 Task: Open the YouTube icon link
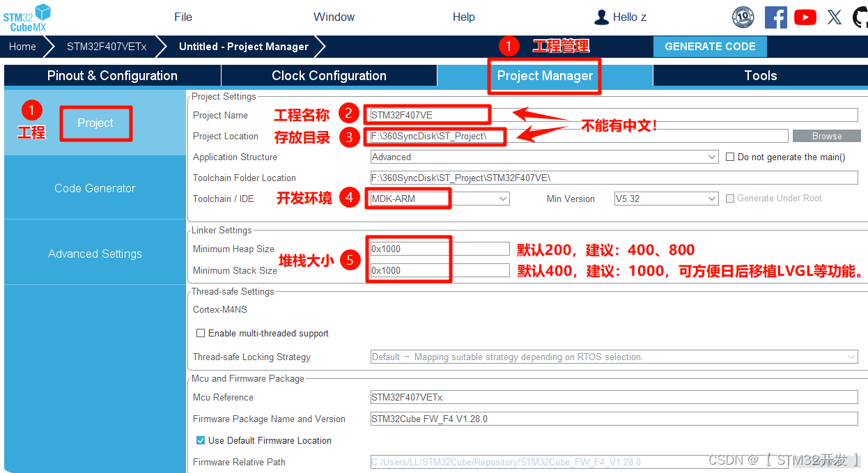tap(805, 17)
